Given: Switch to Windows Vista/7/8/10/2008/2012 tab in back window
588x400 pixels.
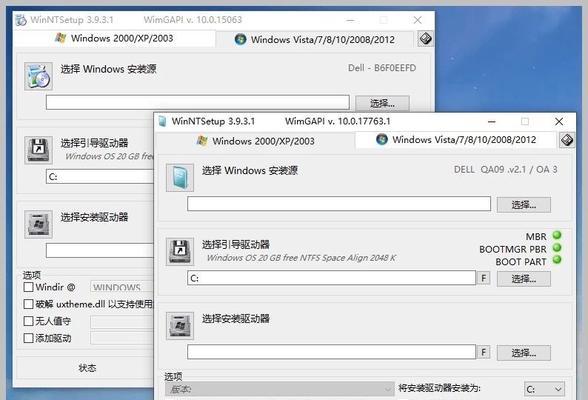Looking at the screenshot, I should tap(315, 39).
